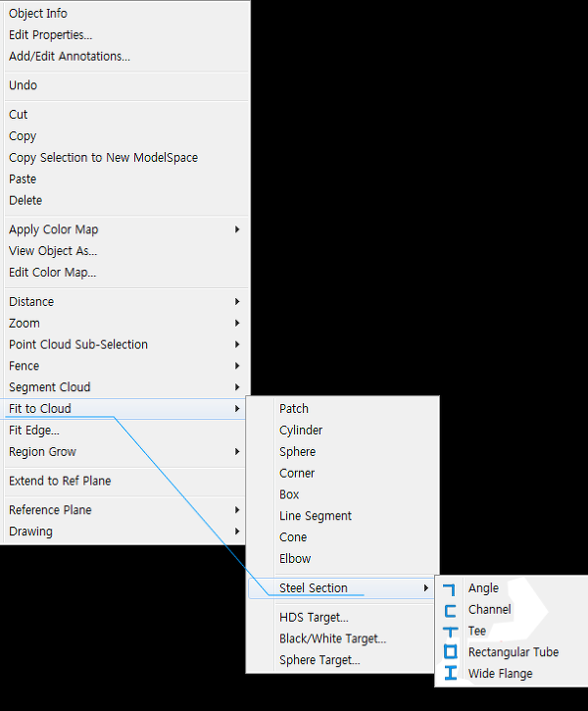Fit a Sphere to the cloud
The height and width of the screenshot is (711, 588).
click(x=298, y=452)
